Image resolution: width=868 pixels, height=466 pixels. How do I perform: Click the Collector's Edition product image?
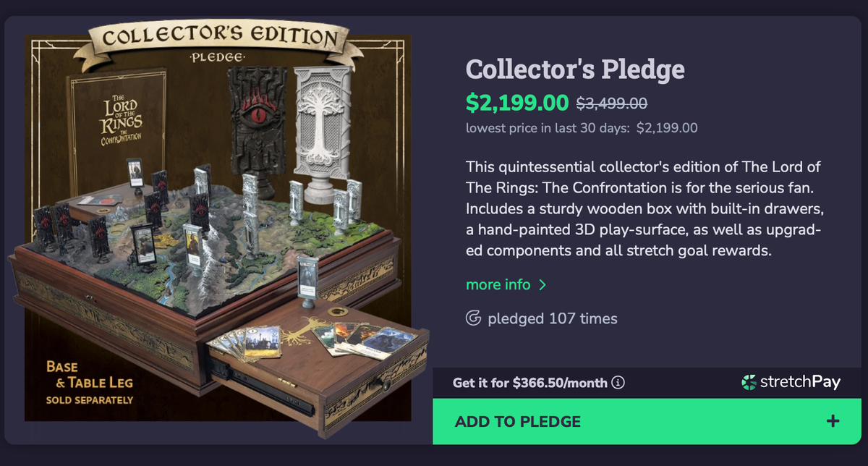pyautogui.click(x=217, y=232)
